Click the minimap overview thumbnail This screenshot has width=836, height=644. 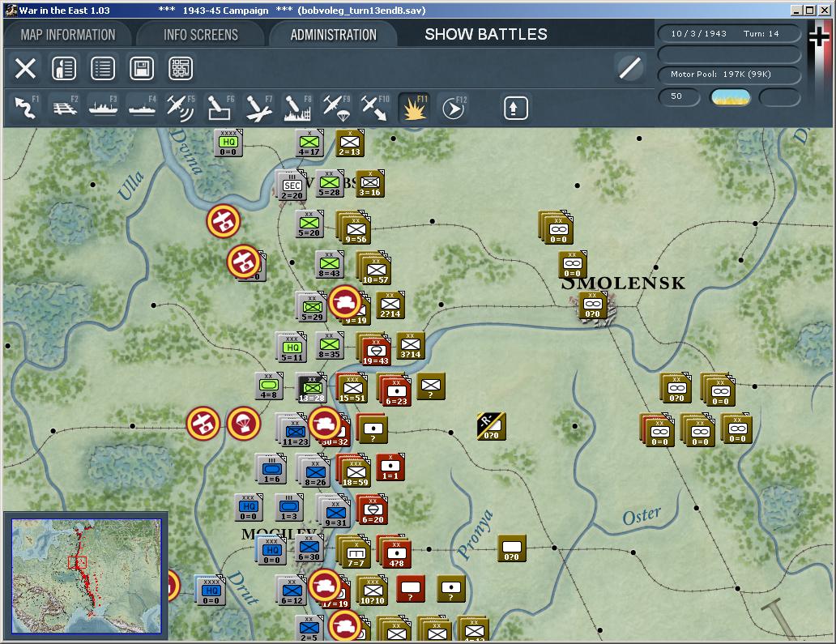click(87, 576)
